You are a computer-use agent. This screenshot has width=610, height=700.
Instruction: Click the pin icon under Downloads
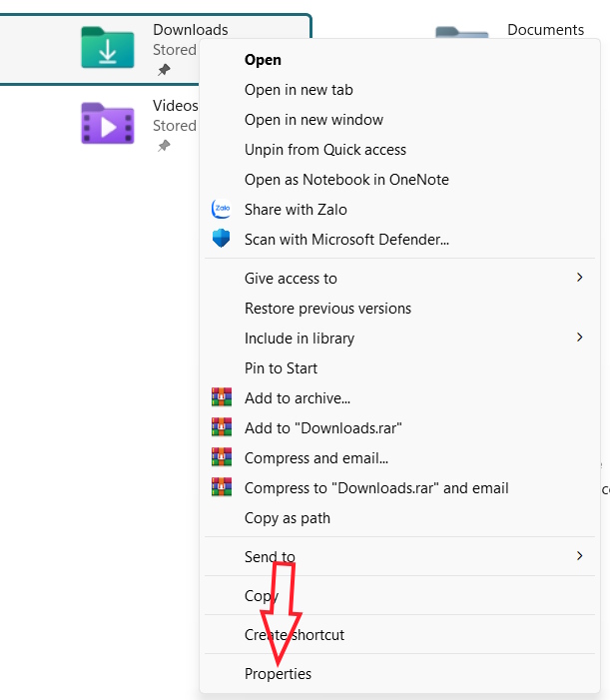pos(164,70)
